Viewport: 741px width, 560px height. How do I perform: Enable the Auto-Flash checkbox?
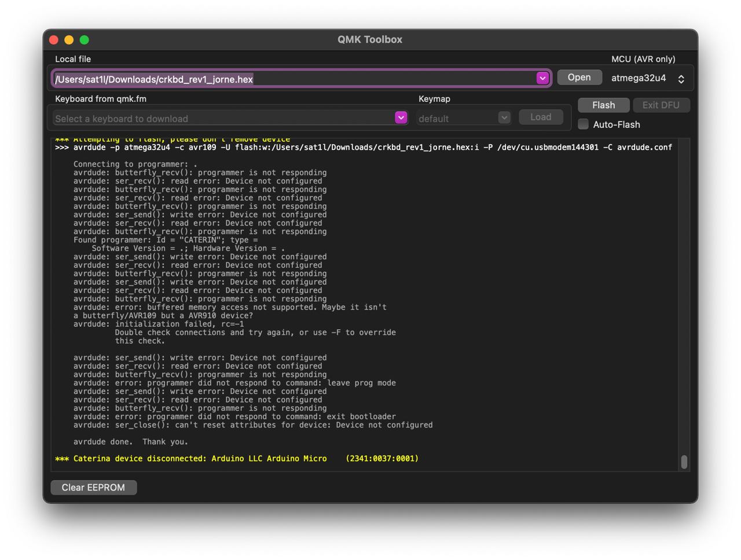tap(584, 124)
